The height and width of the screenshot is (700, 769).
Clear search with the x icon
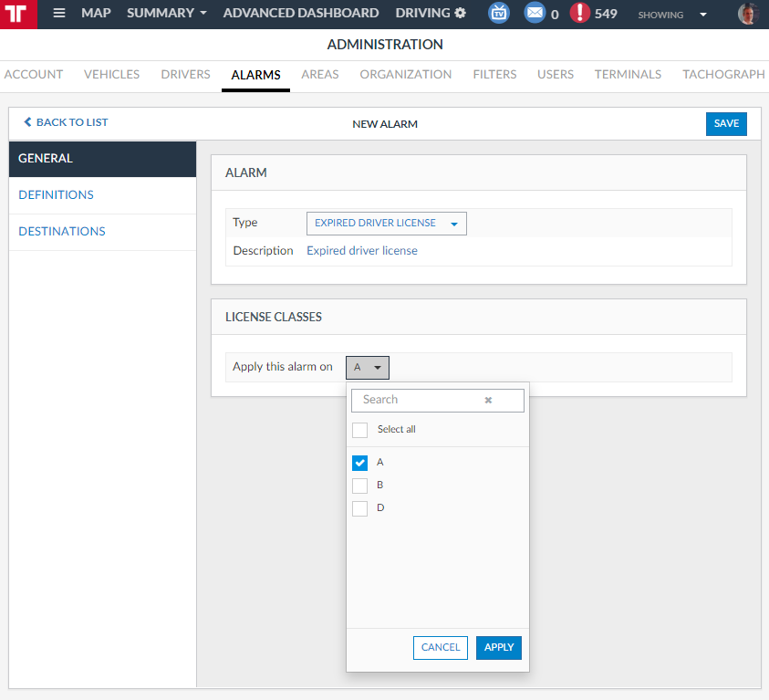(488, 400)
